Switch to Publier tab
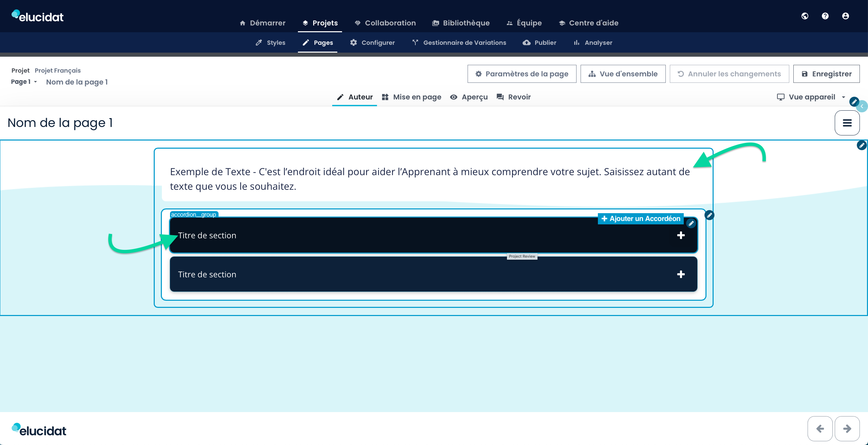Screen dimensions: 868x445 540,43
